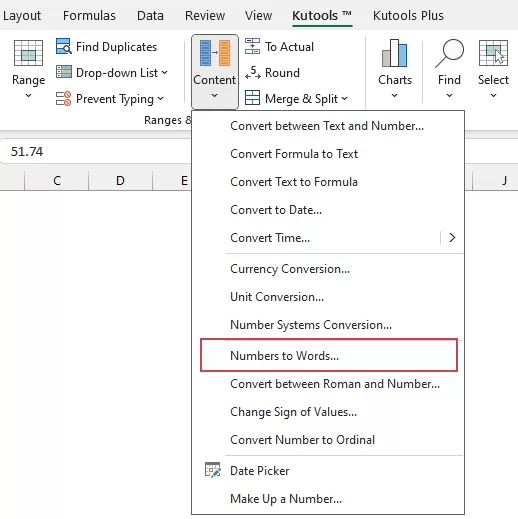Screen dimensions: 518x519
Task: Select Date Picker menu entry
Action: [328, 470]
